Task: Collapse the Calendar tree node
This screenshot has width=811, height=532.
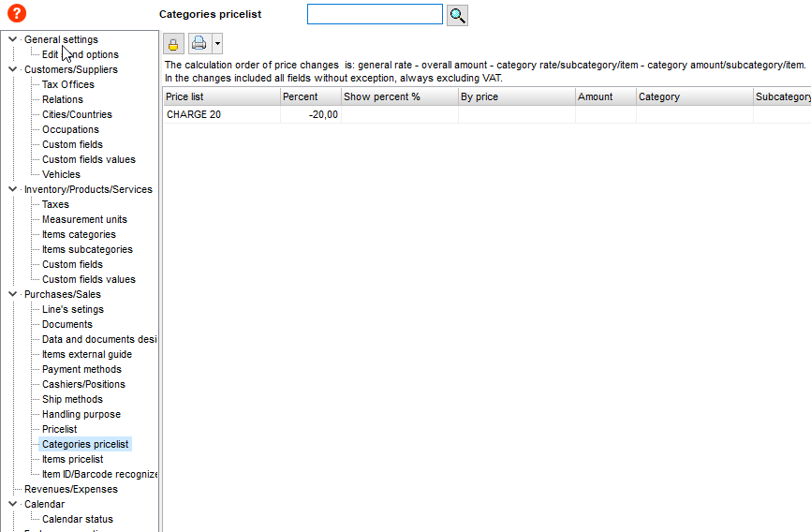Action: coord(13,504)
